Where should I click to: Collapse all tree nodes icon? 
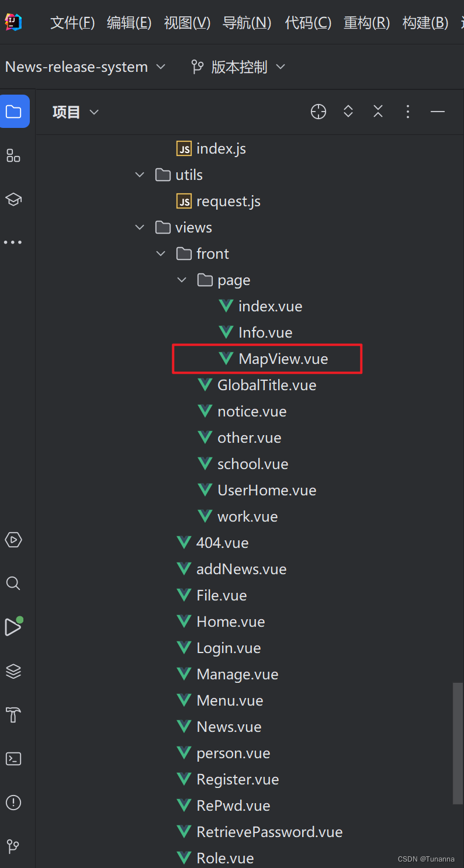[x=378, y=112]
